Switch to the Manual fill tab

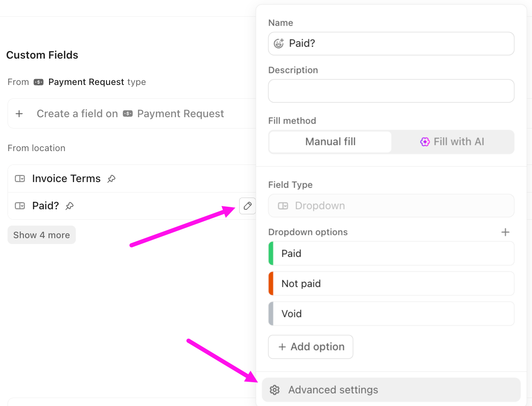coord(330,142)
